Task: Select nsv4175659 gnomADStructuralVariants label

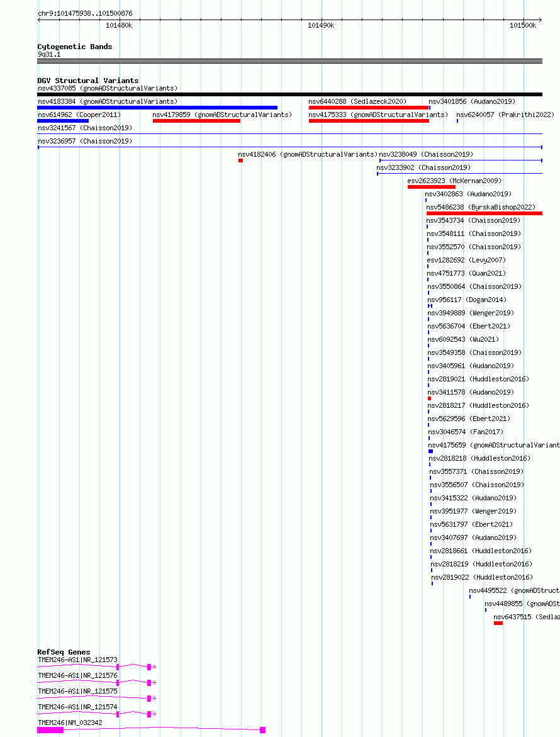Action: [494, 444]
